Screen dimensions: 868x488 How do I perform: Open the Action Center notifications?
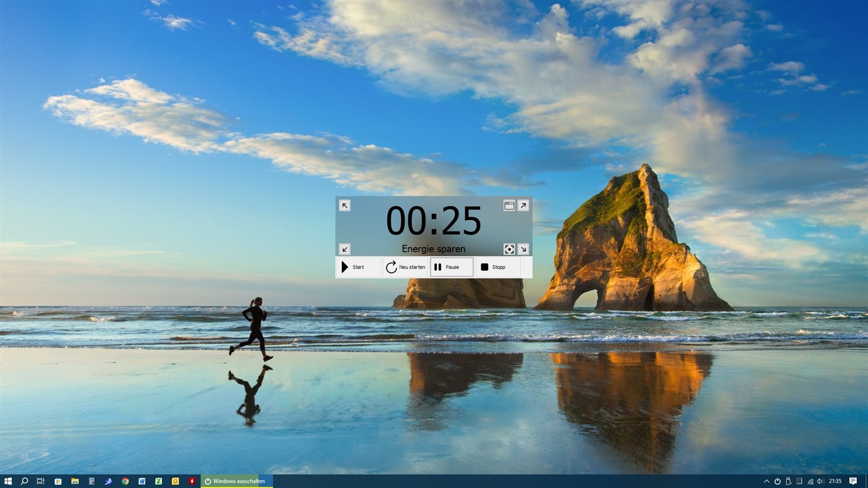click(x=854, y=481)
